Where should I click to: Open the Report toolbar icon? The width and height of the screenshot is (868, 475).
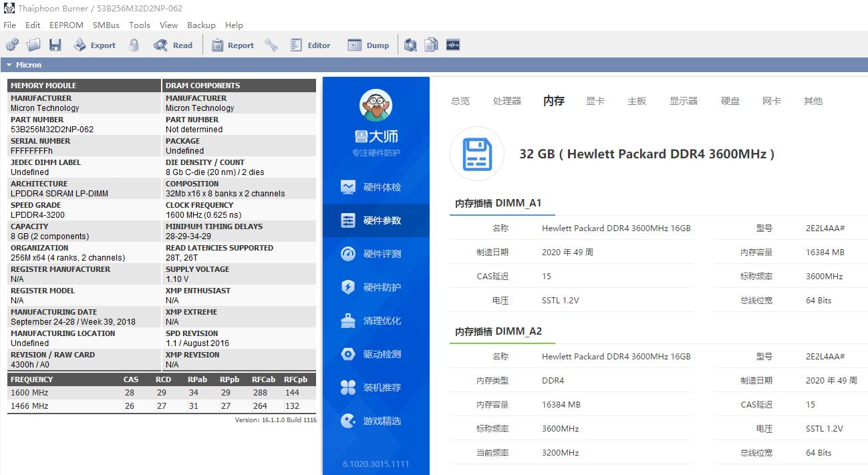[x=217, y=45]
